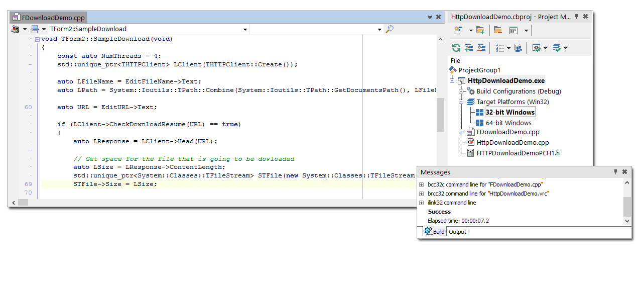Select Target Platforms (Win32) item
This screenshot has height=282, width=644.
(x=513, y=102)
